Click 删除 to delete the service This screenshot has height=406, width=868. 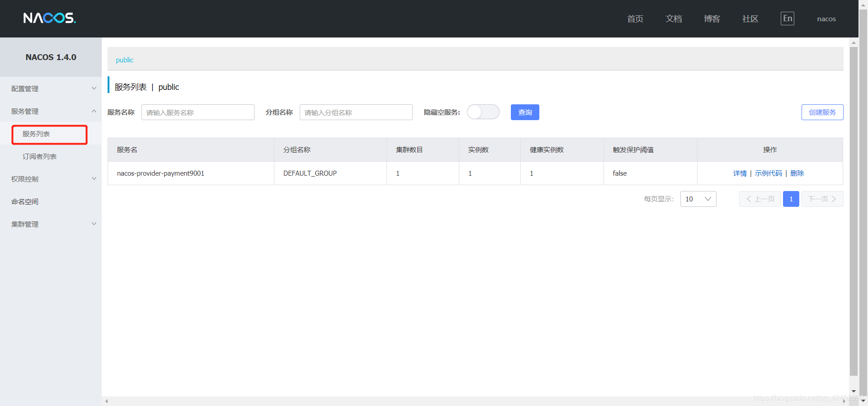pyautogui.click(x=797, y=173)
